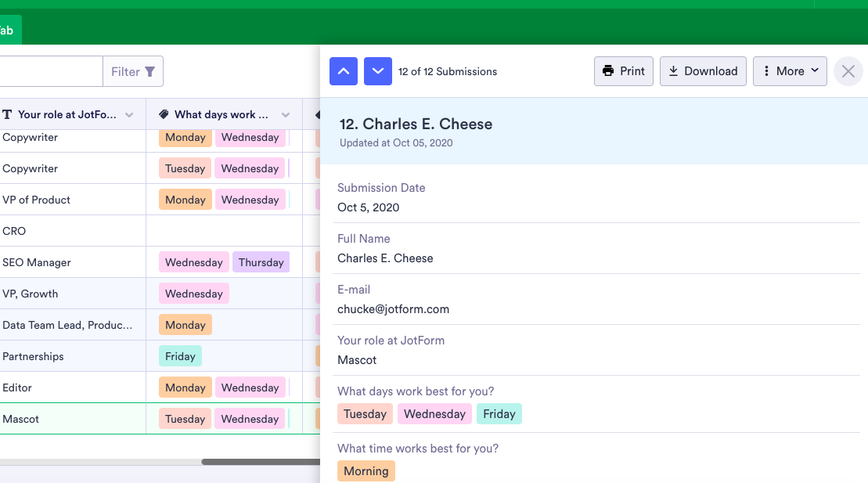The width and height of the screenshot is (868, 483).
Task: Expand 'What days work ...' column menu
Action: [286, 114]
